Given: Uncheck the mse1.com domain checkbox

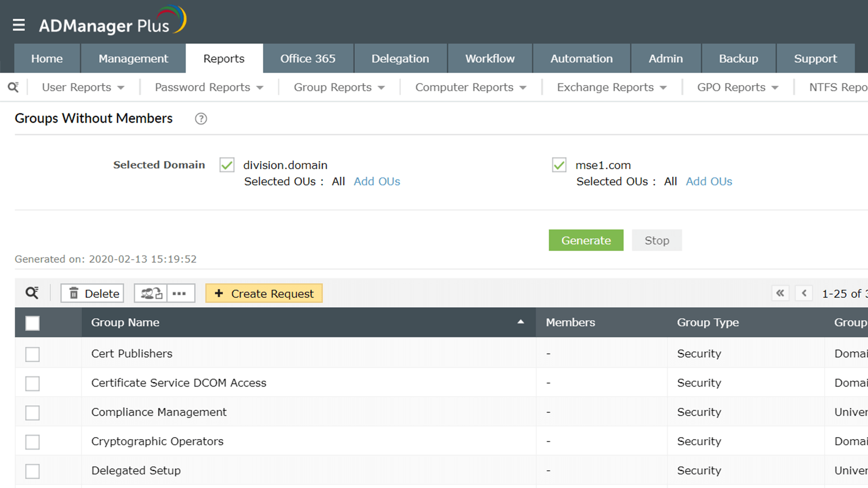Looking at the screenshot, I should (559, 165).
